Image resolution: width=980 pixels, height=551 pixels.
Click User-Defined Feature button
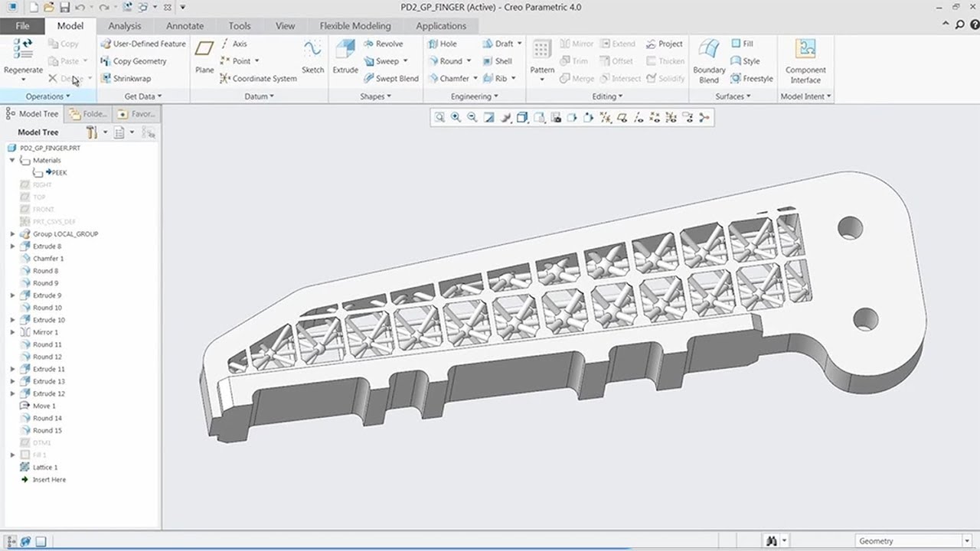143,44
